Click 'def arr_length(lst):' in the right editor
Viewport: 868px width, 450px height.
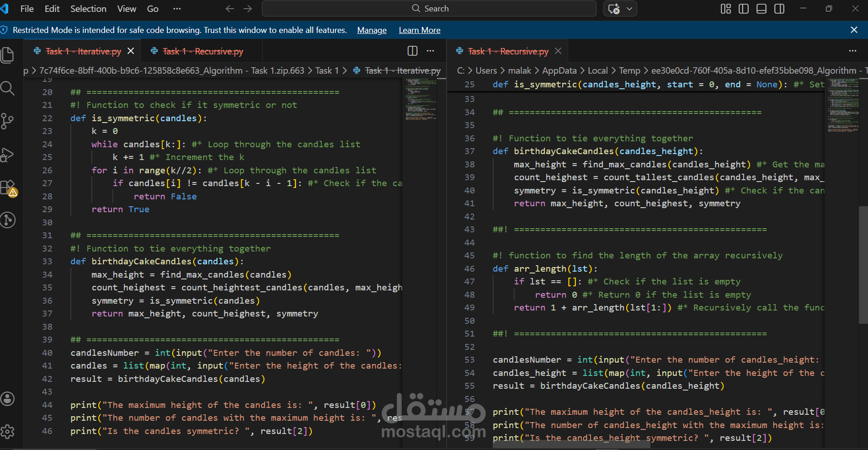(545, 269)
